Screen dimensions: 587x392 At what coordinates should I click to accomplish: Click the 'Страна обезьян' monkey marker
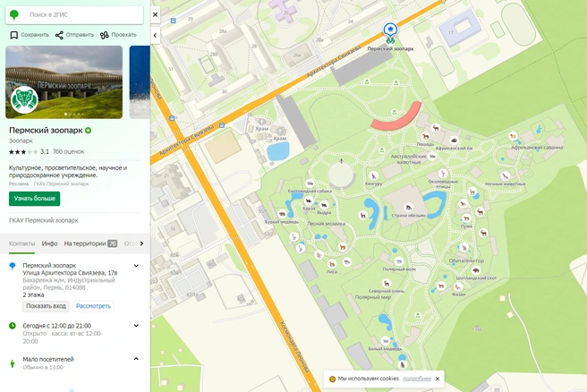408,208
